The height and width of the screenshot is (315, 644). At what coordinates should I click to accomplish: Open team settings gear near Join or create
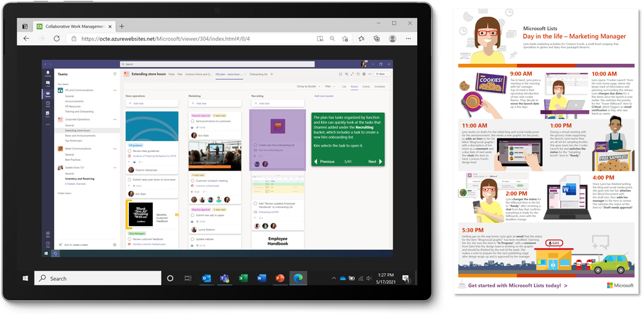point(115,244)
